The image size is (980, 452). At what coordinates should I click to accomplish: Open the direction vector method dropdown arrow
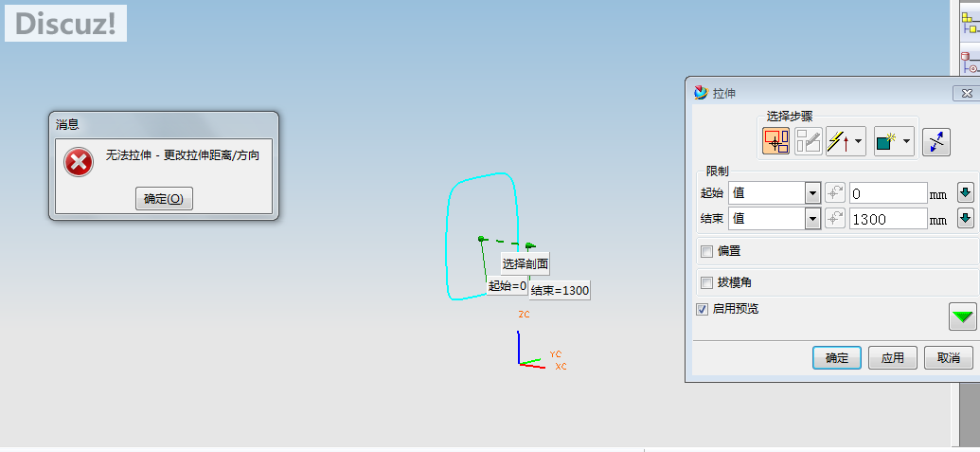[x=859, y=141]
